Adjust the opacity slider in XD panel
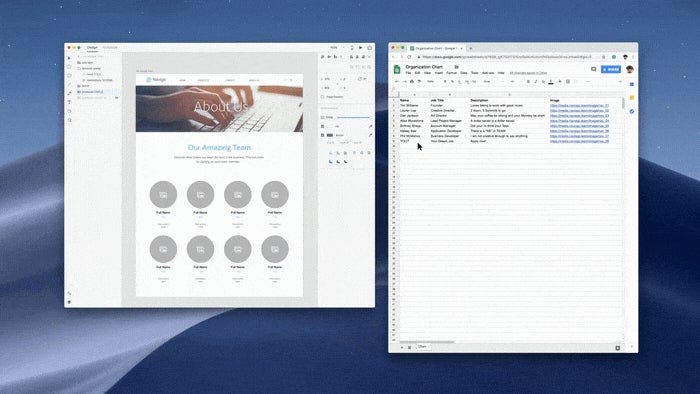Image resolution: width=700 pixels, height=394 pixels. [353, 117]
